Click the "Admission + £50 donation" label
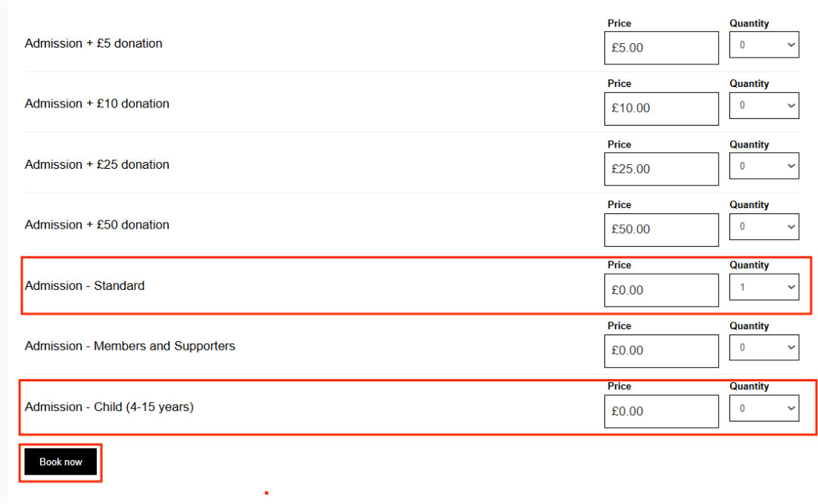818x504 pixels. 97,225
